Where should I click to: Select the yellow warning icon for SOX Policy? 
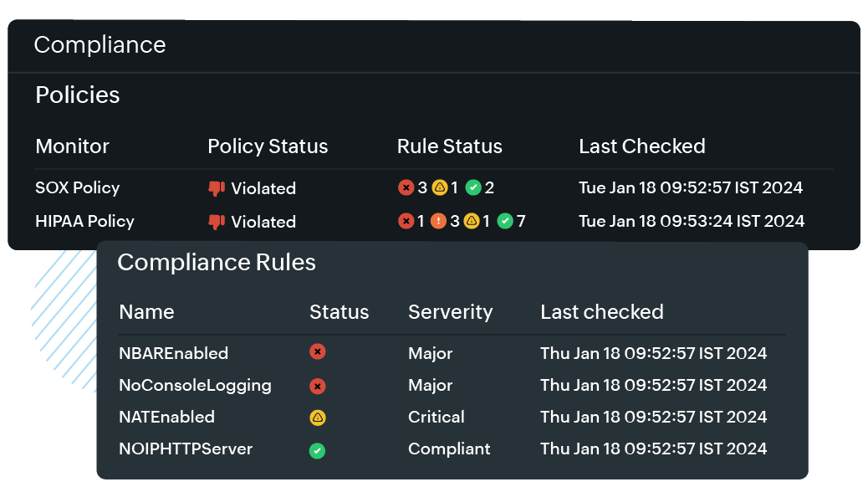pos(441,187)
